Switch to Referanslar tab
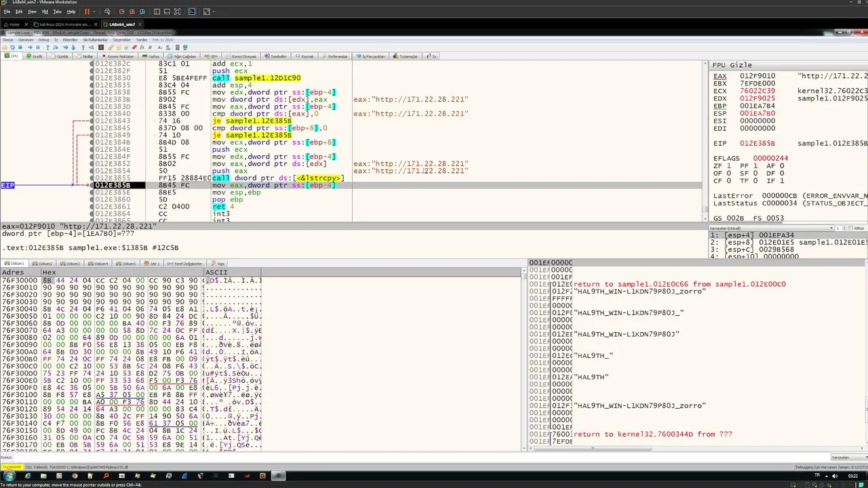868x488 pixels. (x=334, y=56)
